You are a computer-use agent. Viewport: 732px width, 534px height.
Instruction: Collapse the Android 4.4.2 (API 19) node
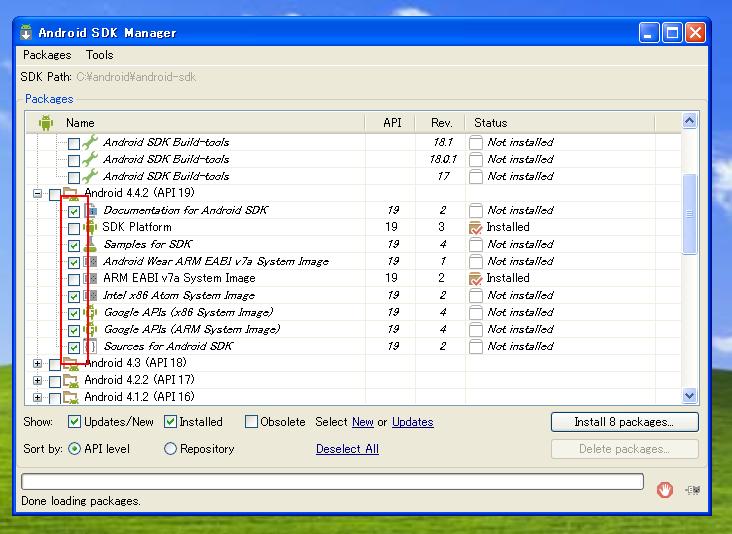click(37, 193)
